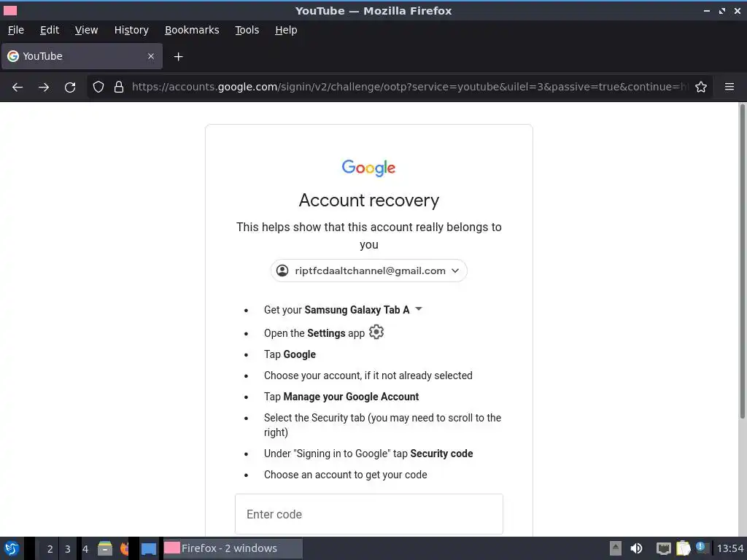Click the Tap Google instruction line
Image resolution: width=747 pixels, height=560 pixels.
pyautogui.click(x=290, y=354)
